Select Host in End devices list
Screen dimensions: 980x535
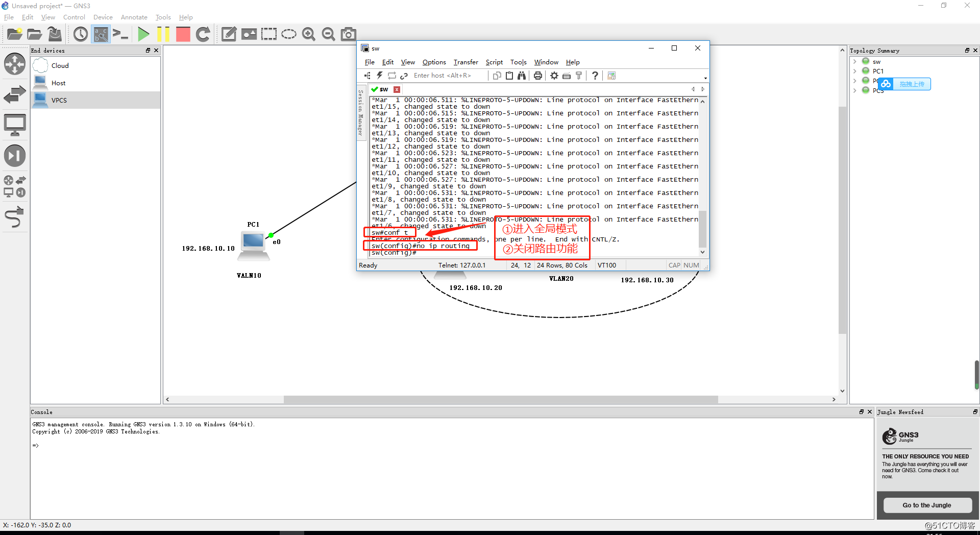point(95,83)
